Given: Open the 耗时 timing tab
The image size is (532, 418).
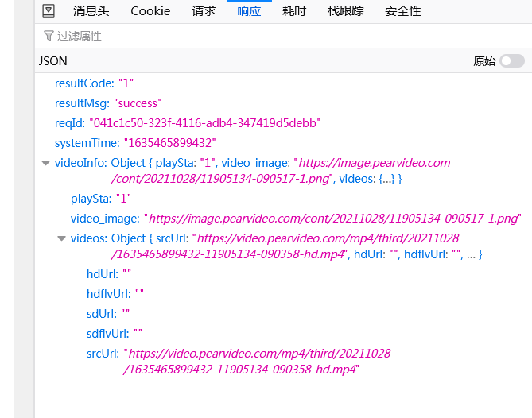Looking at the screenshot, I should coord(294,10).
